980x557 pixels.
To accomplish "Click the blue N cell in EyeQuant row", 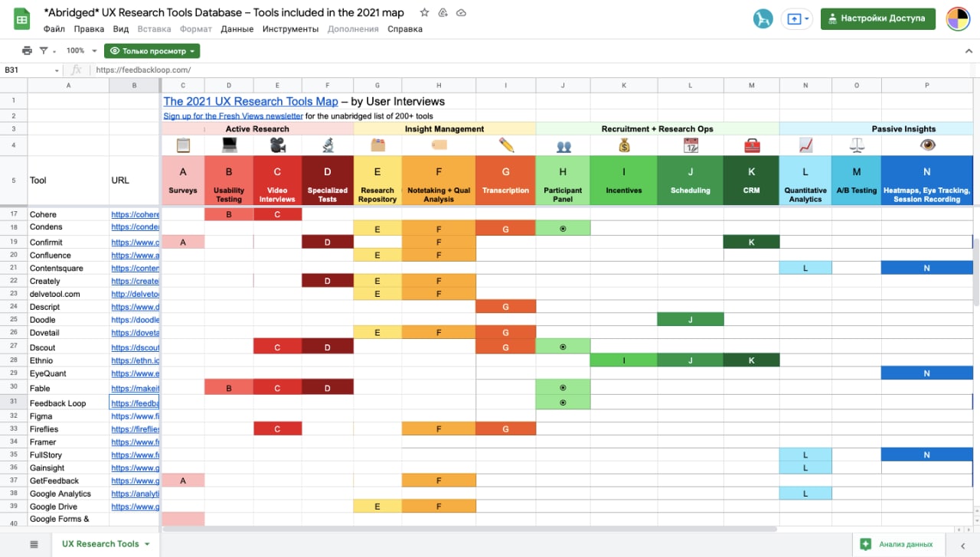I will pyautogui.click(x=926, y=373).
